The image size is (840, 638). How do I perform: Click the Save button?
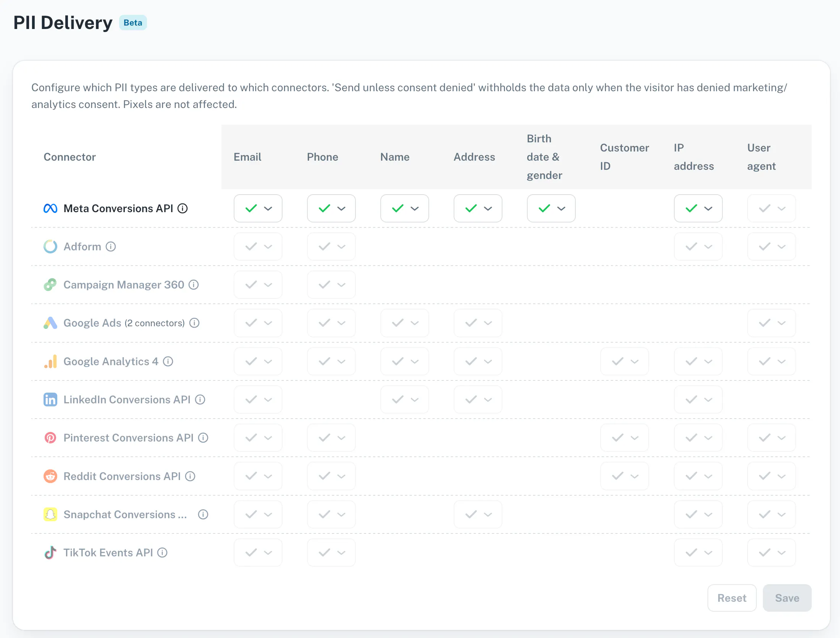pos(787,598)
